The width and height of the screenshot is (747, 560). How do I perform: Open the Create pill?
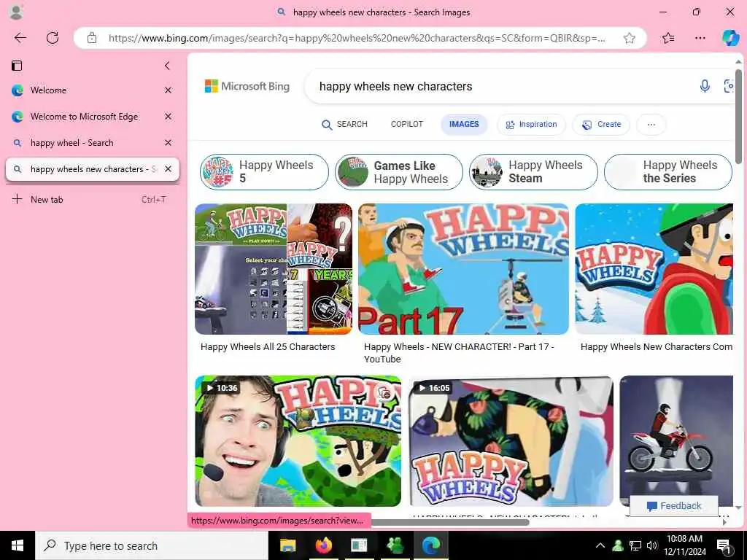(x=601, y=124)
